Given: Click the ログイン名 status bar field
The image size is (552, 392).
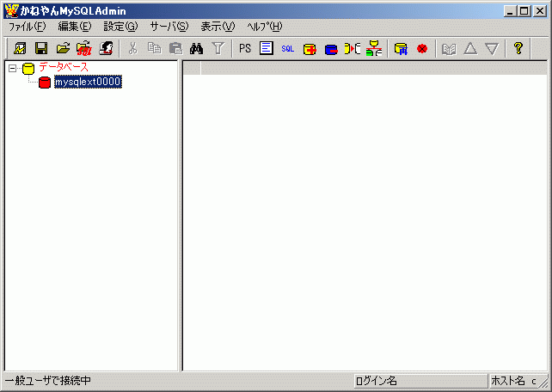Looking at the screenshot, I should tap(420, 381).
